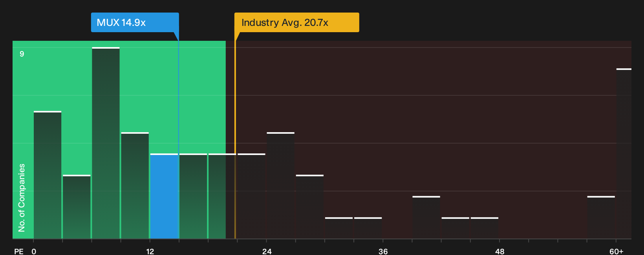Screen dimensions: 644x255
Task: Select the first histogram bar at PE 0
Action: (48, 175)
